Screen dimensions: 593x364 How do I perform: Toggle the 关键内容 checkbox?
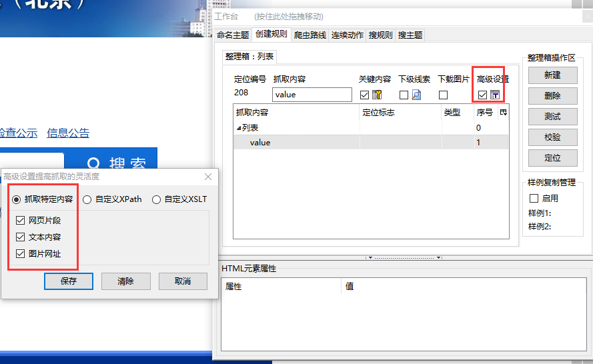365,95
